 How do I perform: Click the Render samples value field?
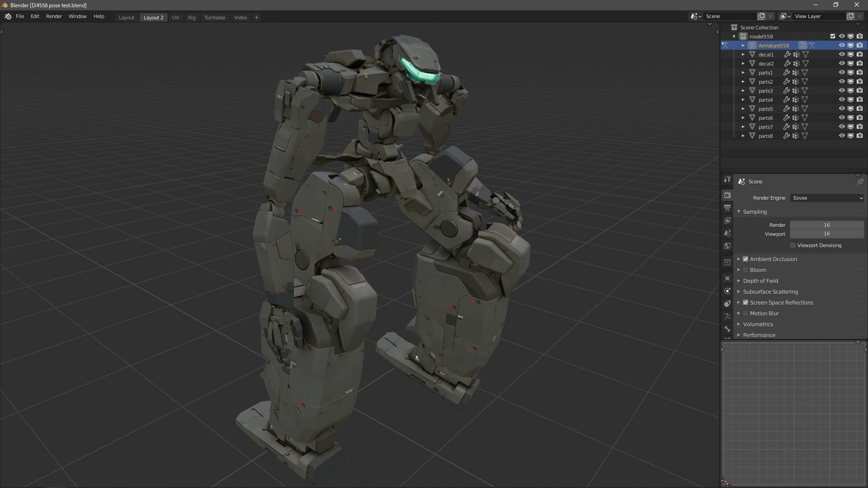[x=827, y=225]
